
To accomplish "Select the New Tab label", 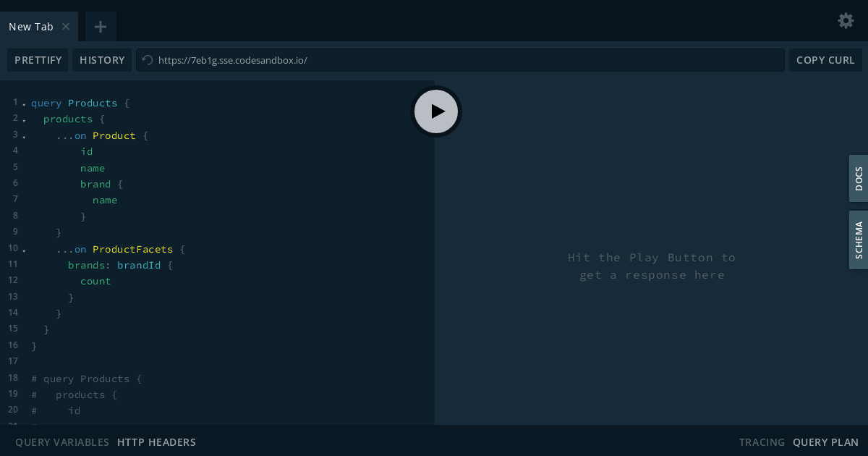I will 30,26.
